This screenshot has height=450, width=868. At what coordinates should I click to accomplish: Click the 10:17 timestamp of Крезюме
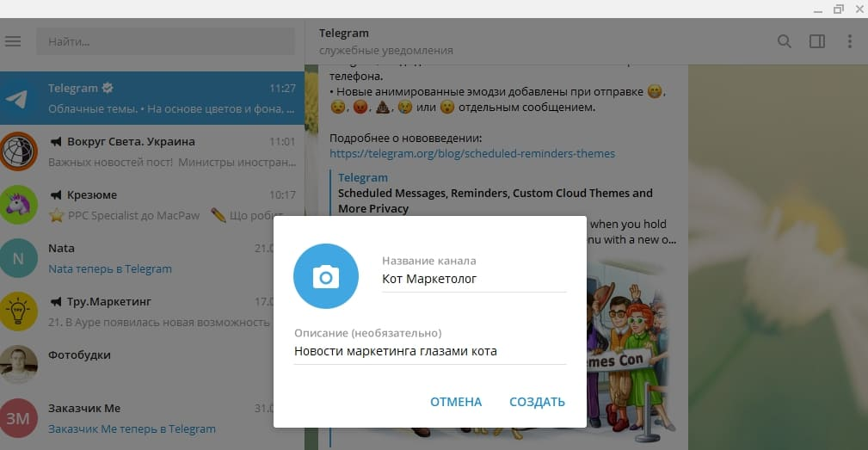tap(282, 194)
